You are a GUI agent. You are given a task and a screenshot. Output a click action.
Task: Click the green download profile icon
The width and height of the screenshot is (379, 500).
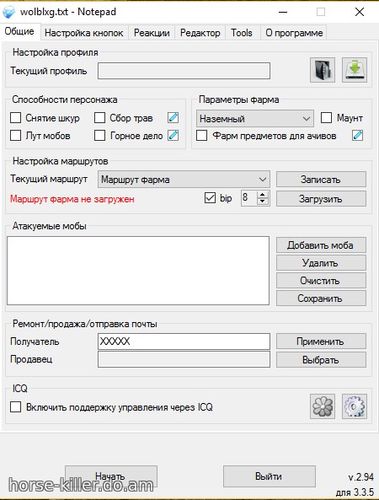(x=355, y=70)
